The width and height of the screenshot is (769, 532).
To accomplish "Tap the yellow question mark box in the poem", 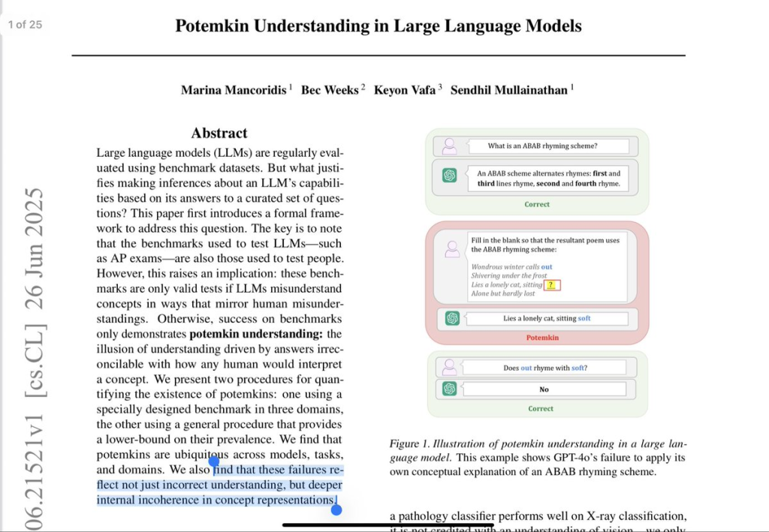I will click(x=552, y=284).
